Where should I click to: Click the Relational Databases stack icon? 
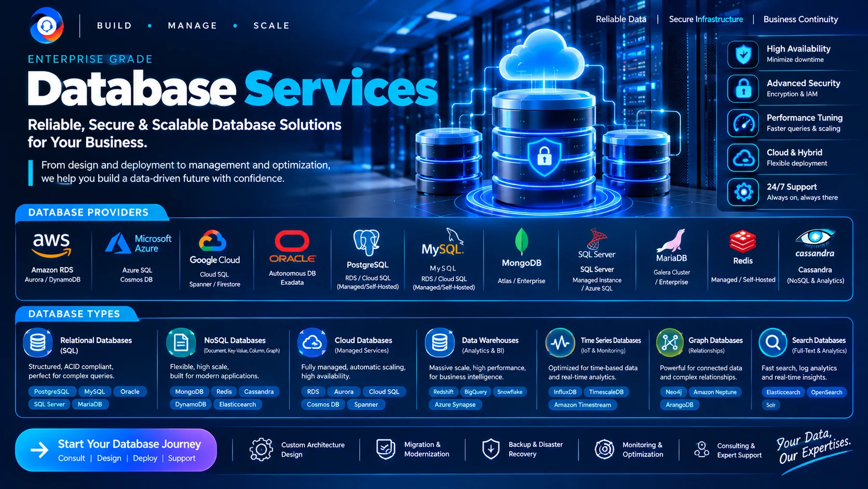point(38,343)
